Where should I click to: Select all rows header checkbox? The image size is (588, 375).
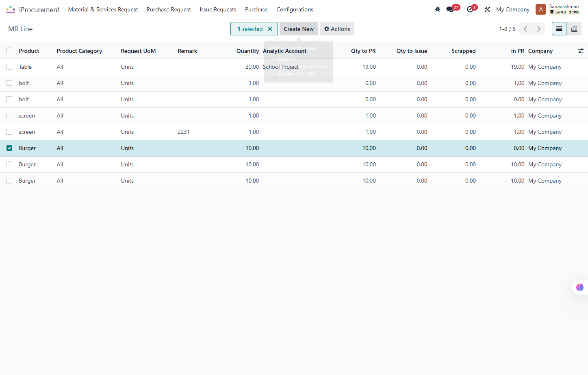pyautogui.click(x=9, y=51)
